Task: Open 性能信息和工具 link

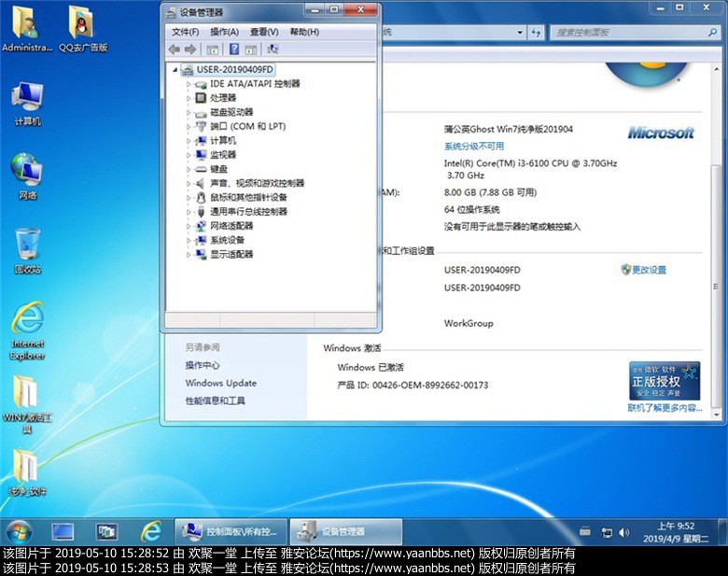Action: (x=215, y=400)
